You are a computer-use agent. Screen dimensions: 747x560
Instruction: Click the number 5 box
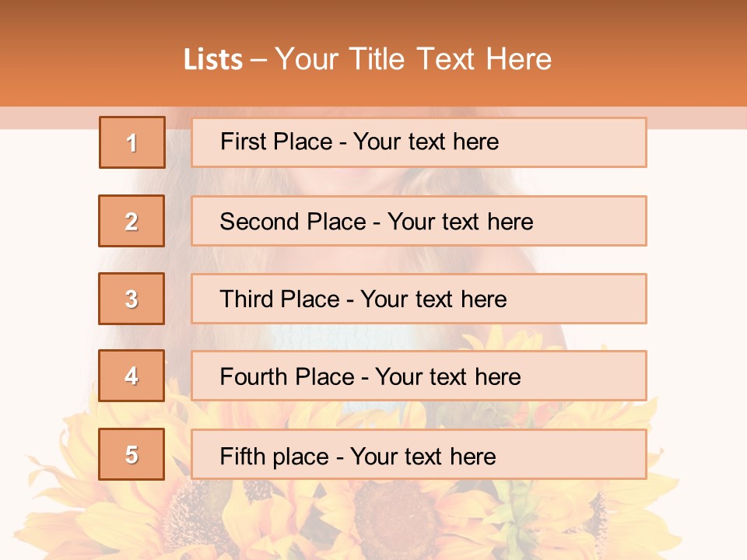pyautogui.click(x=132, y=454)
